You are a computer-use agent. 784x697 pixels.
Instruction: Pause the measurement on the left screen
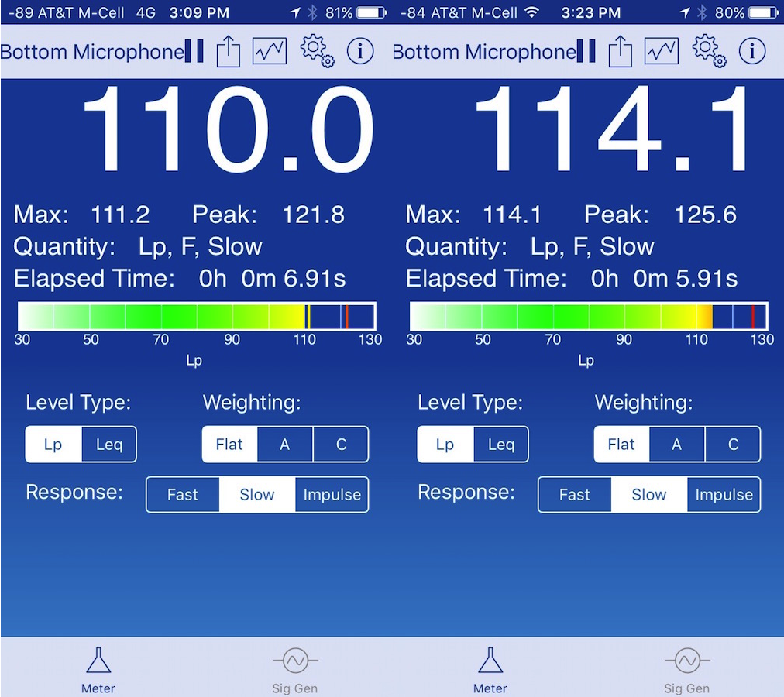point(195,52)
